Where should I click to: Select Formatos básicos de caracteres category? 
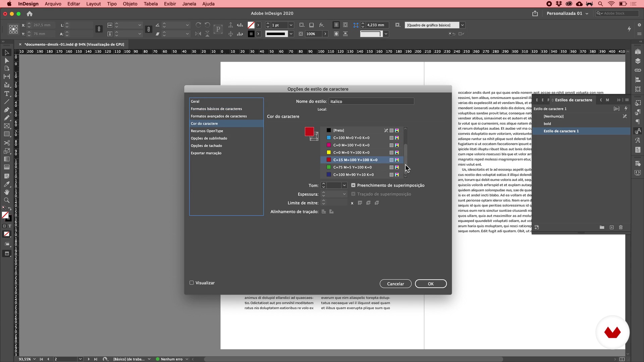point(216,109)
